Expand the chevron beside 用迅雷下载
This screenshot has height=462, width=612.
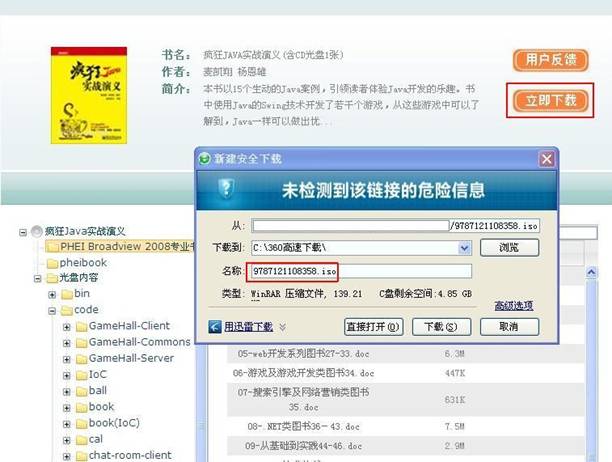(283, 327)
